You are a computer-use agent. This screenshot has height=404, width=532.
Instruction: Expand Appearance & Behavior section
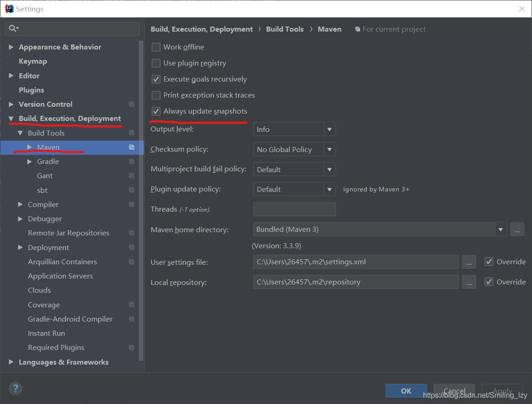[11, 47]
